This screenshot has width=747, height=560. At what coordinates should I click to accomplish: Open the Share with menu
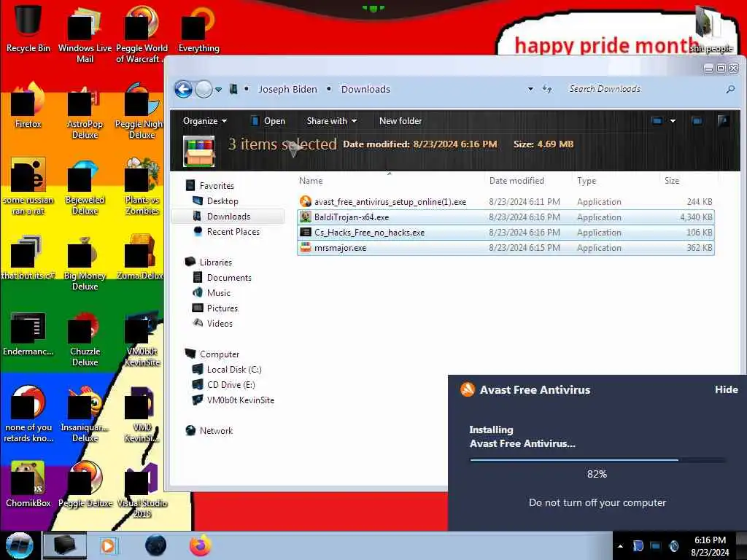coord(332,121)
